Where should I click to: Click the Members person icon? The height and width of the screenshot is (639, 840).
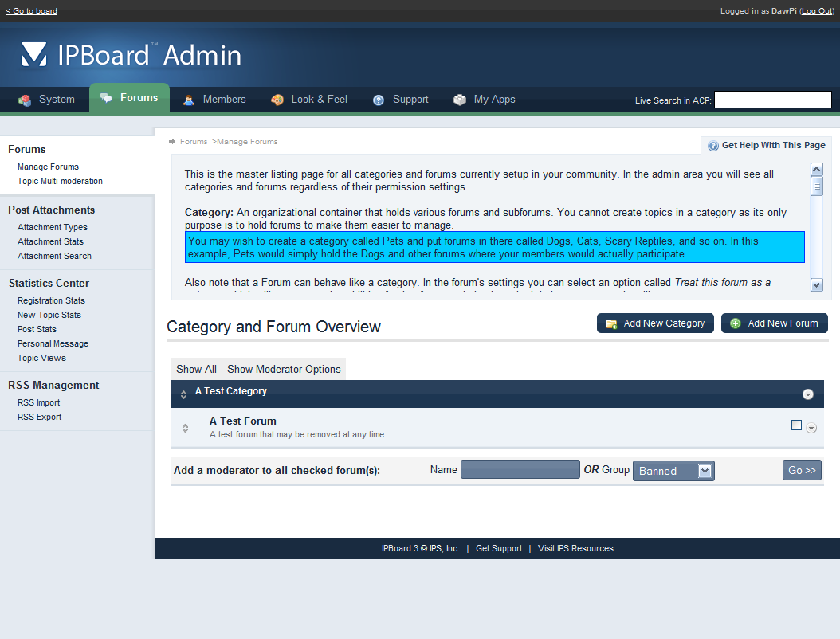(189, 100)
